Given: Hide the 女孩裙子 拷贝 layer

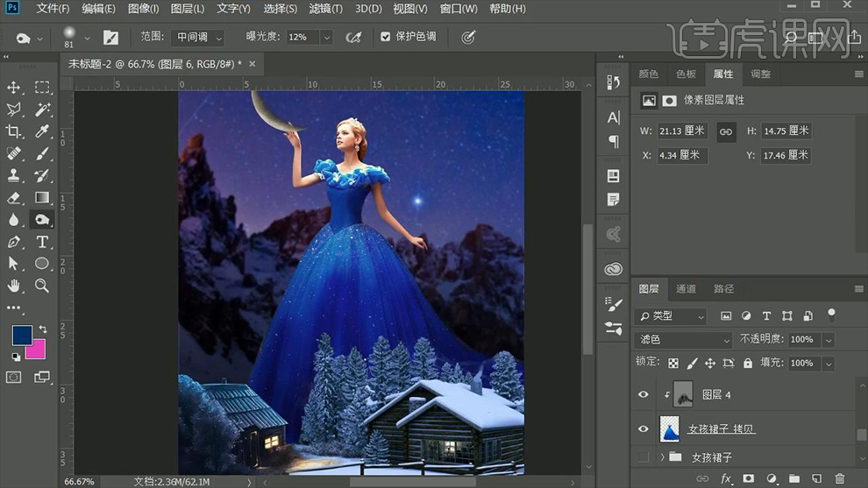Looking at the screenshot, I should pos(644,428).
